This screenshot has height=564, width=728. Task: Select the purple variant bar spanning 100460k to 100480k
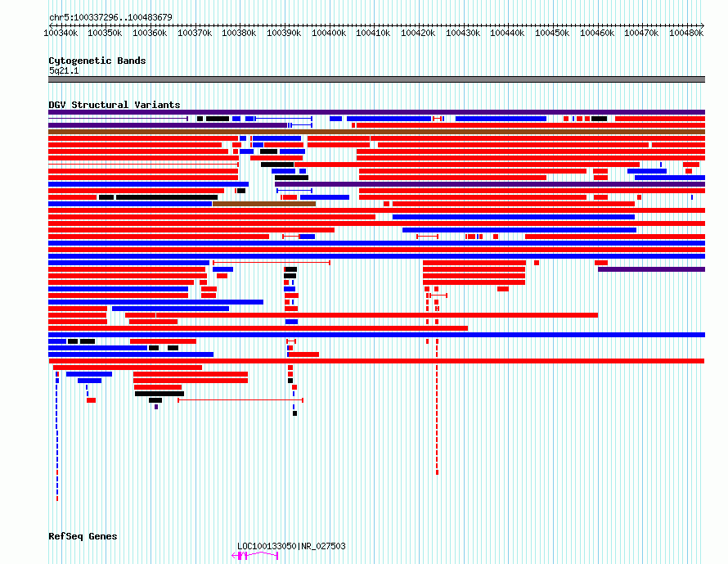[x=651, y=269]
